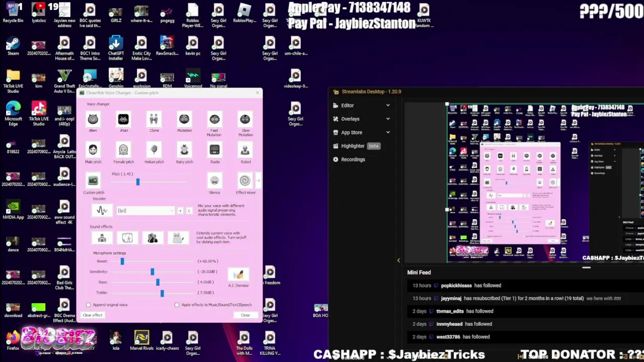Click the stream preview in Streamlabs
This screenshot has width=644, height=362.
pyautogui.click(x=545, y=183)
